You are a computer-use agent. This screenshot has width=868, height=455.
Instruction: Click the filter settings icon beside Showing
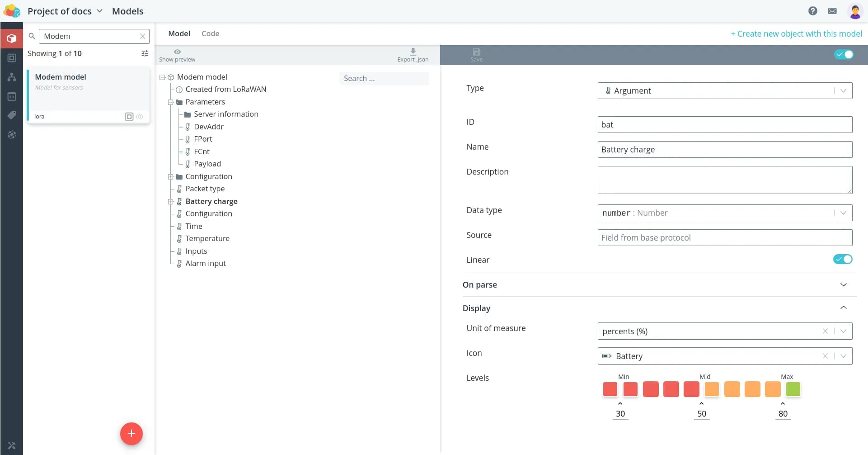145,53
